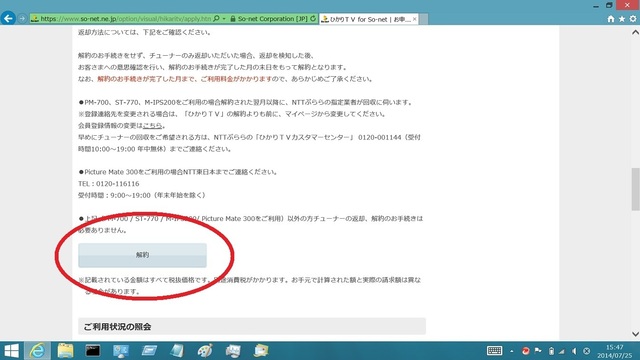640x360 pixels.
Task: Click the browser Home icon
Action: click(611, 19)
